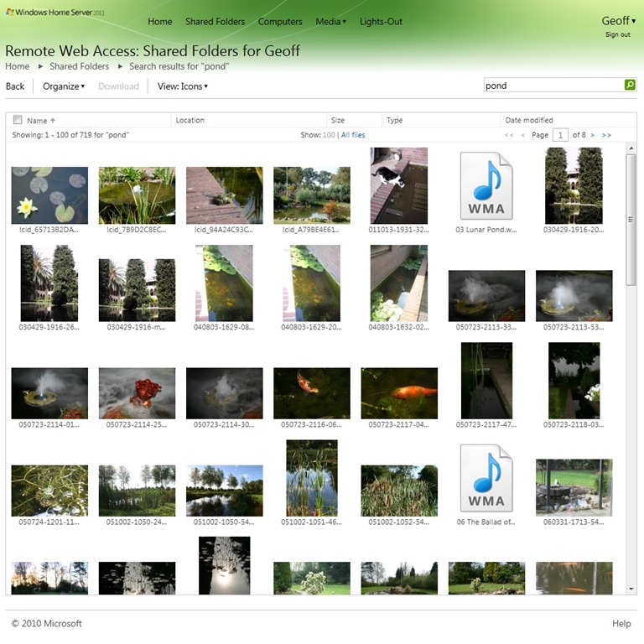This screenshot has height=644, width=644.
Task: Open the Media menu in top navigation
Action: point(330,22)
